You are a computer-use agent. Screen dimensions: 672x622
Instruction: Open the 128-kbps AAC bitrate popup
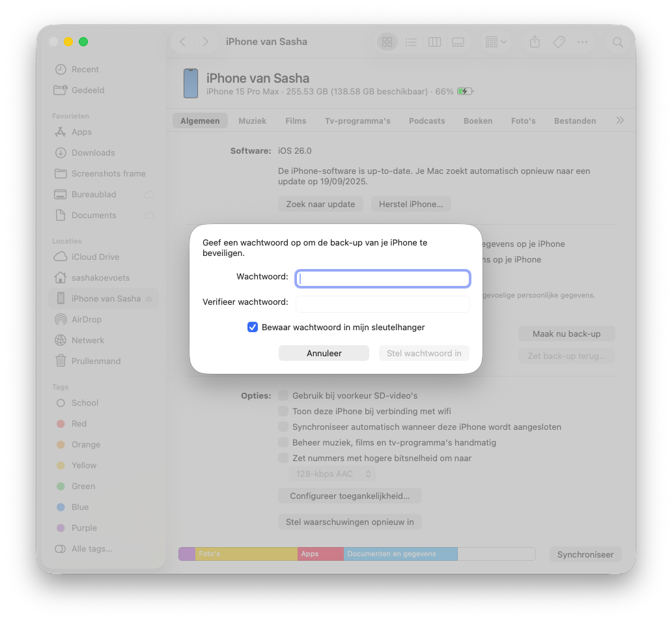[x=333, y=474]
